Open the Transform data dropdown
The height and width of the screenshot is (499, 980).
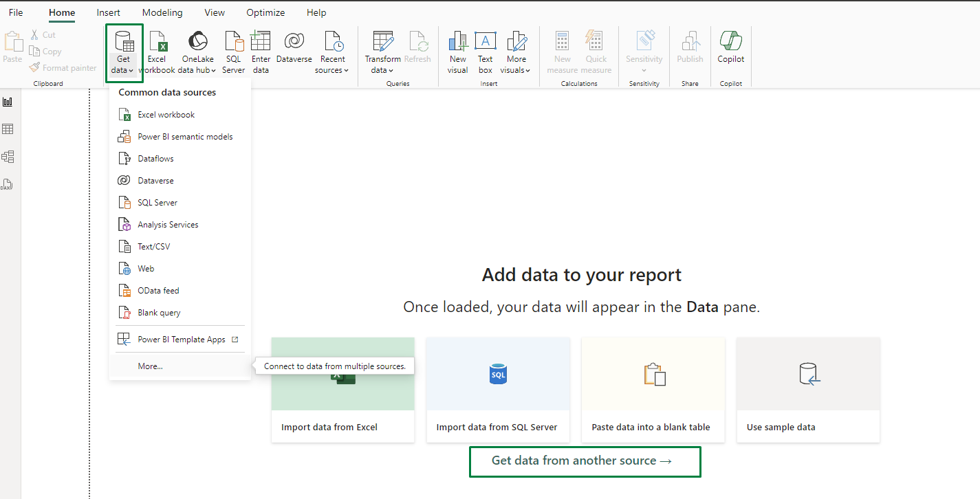tap(382, 53)
